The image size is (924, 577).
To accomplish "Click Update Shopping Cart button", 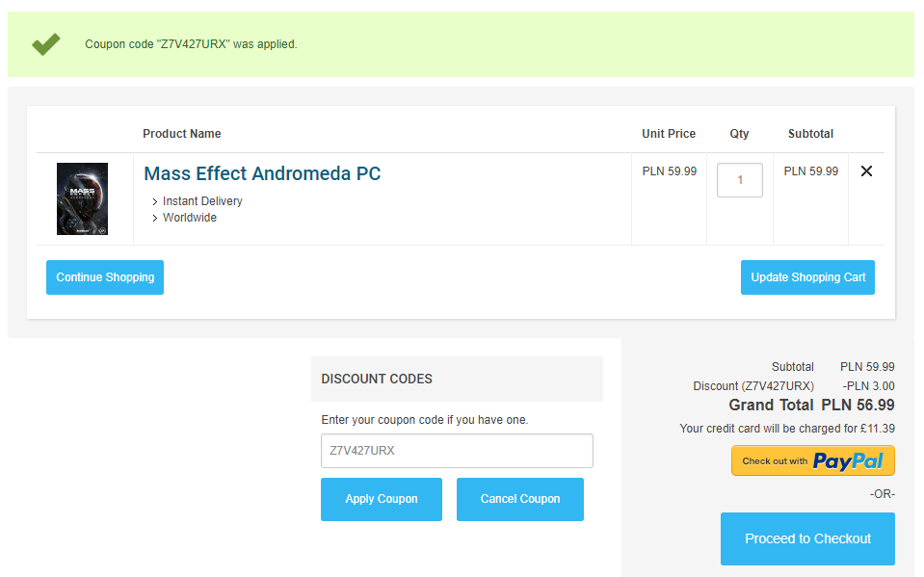I will pos(808,277).
